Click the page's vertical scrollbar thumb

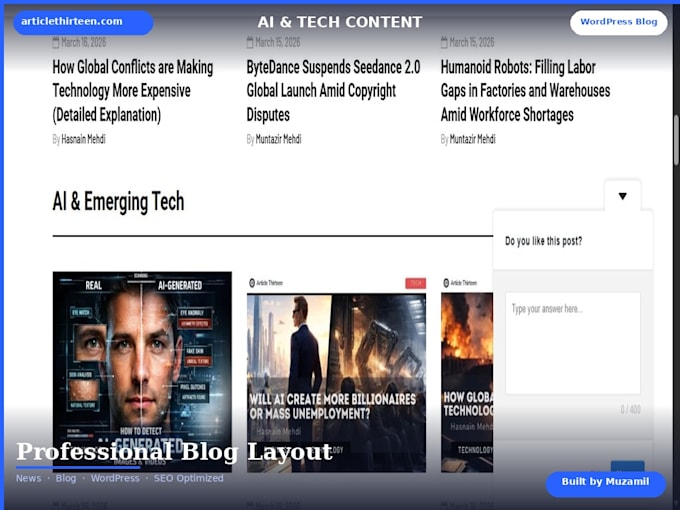(x=676, y=140)
